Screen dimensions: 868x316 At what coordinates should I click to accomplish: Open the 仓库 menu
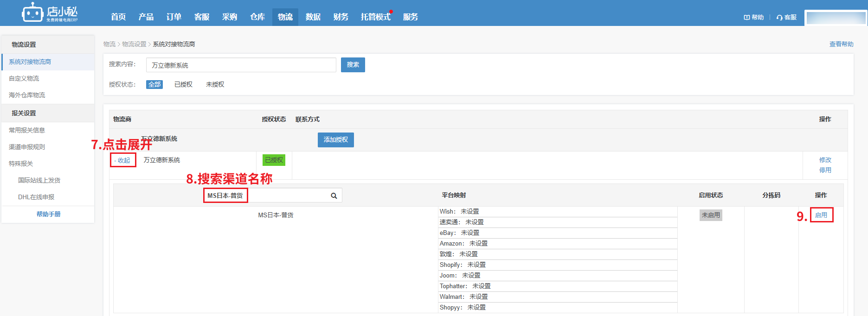point(257,17)
